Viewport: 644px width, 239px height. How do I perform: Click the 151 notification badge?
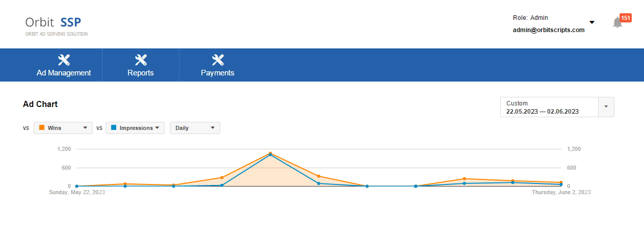tap(626, 18)
